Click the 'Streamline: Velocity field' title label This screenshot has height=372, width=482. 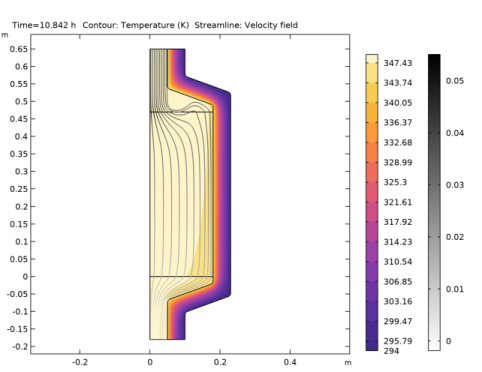(246, 25)
